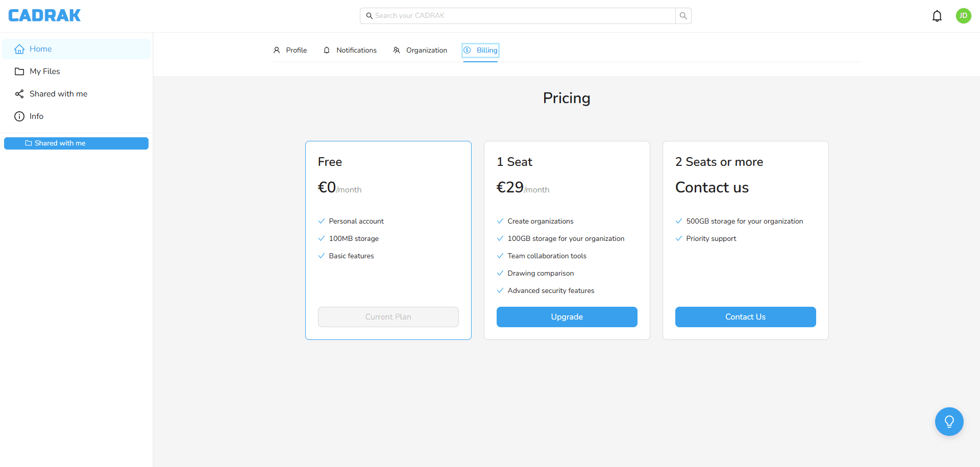Image resolution: width=980 pixels, height=467 pixels.
Task: Click the lightbulb help button
Action: click(949, 421)
